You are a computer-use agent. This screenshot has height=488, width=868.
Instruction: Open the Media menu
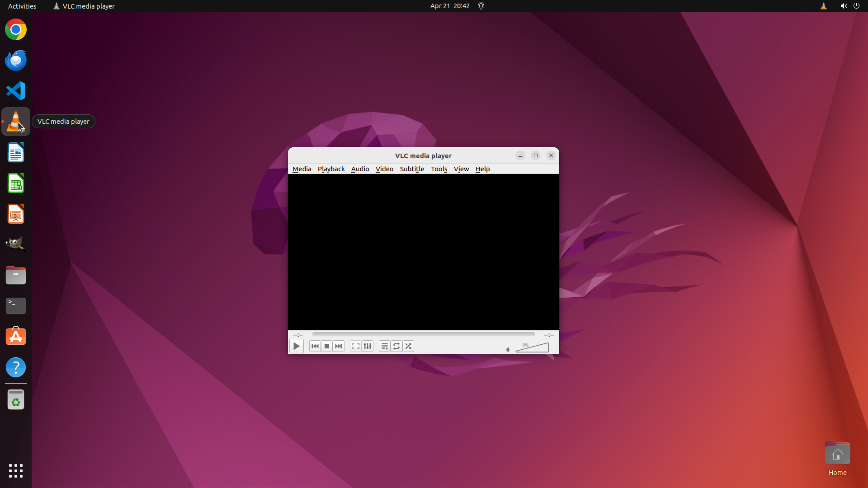(302, 169)
